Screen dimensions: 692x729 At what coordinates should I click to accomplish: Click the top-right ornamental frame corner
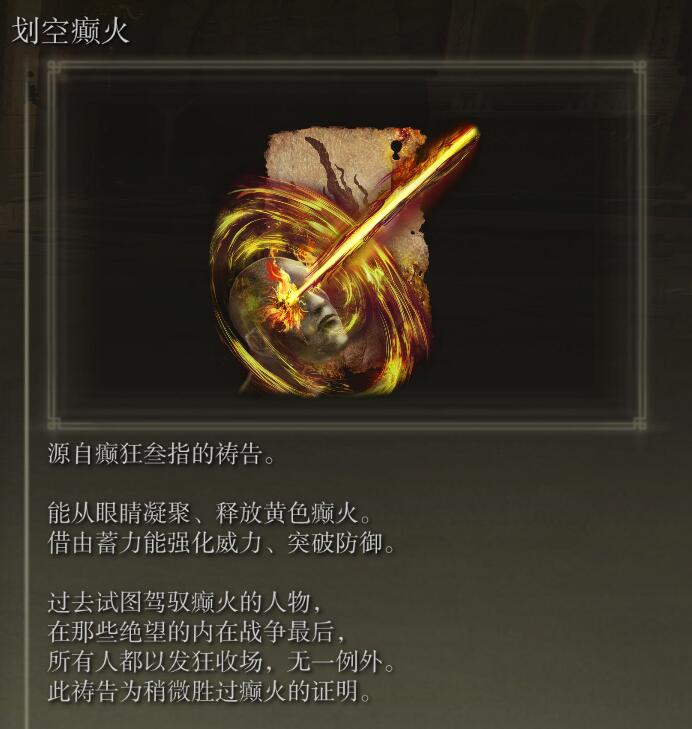[638, 69]
